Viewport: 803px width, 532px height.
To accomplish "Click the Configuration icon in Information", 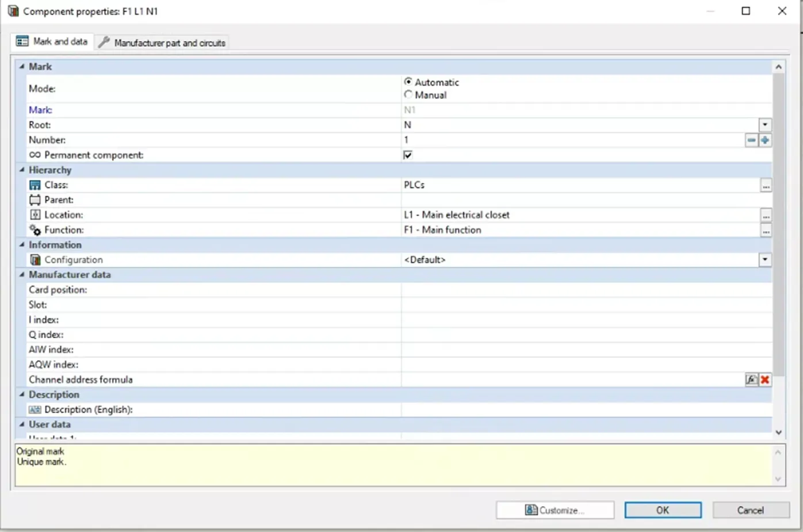I will tap(35, 260).
